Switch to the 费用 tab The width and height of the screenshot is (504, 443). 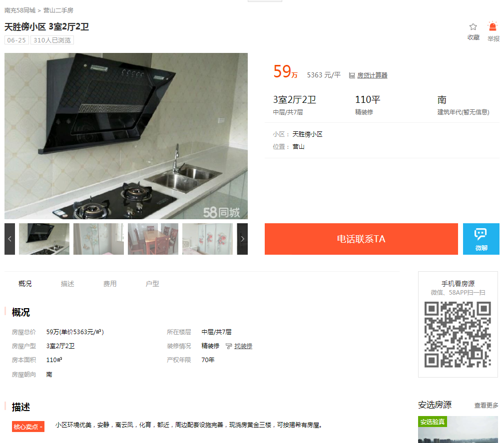click(110, 284)
